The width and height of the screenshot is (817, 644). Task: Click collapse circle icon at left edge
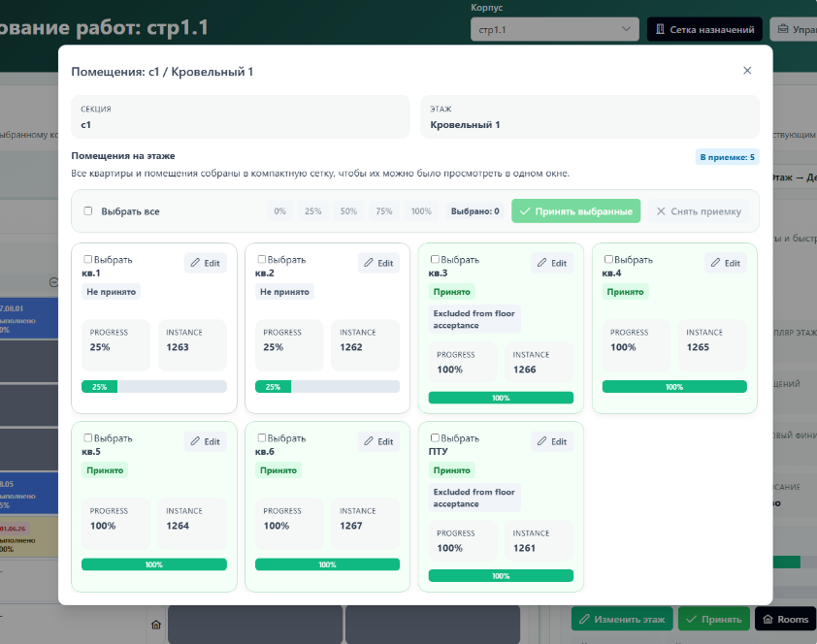pyautogui.click(x=53, y=282)
